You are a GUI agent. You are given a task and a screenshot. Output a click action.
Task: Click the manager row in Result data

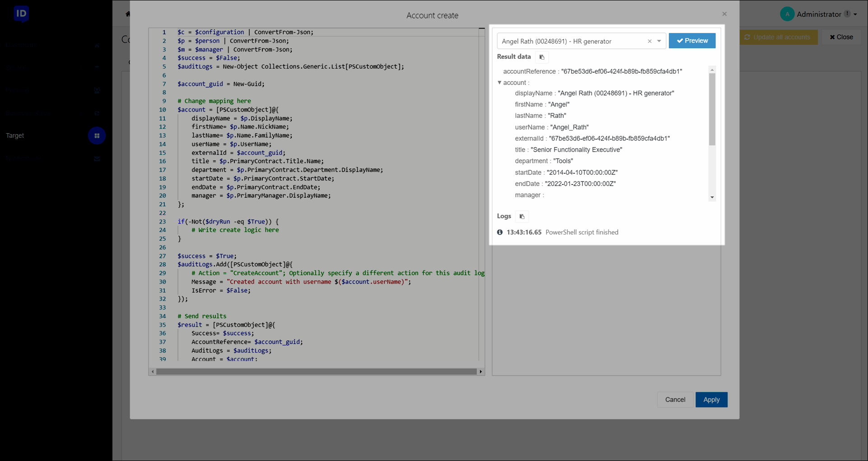(529, 195)
